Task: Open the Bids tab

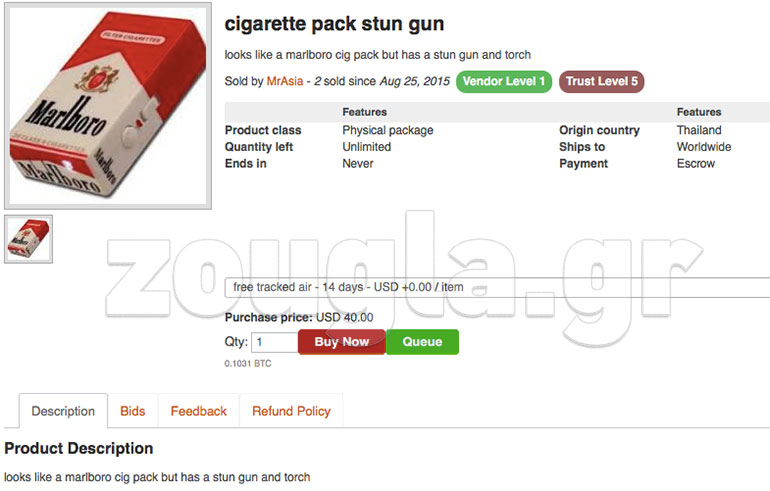Action: [x=133, y=411]
